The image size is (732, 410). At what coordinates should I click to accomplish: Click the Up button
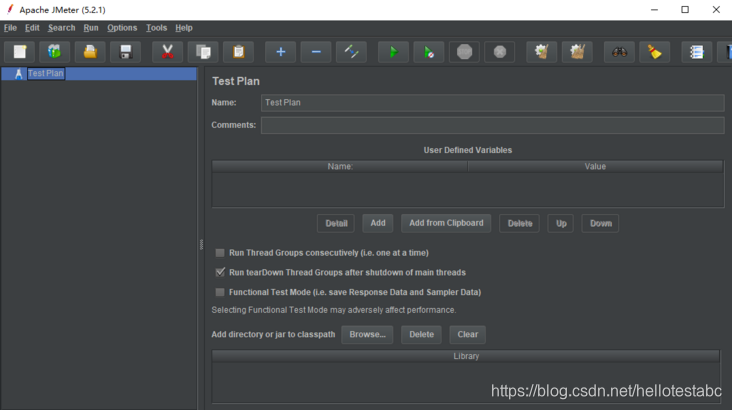pos(561,223)
